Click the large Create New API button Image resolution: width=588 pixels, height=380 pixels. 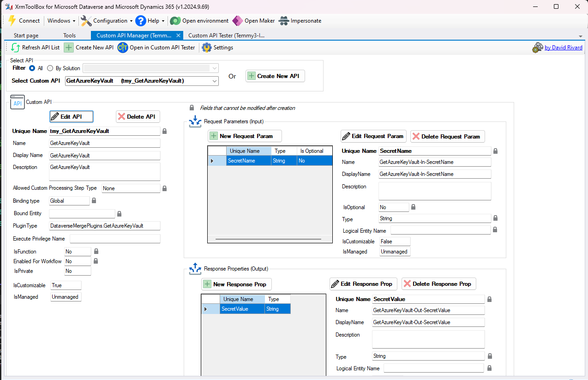[275, 76]
